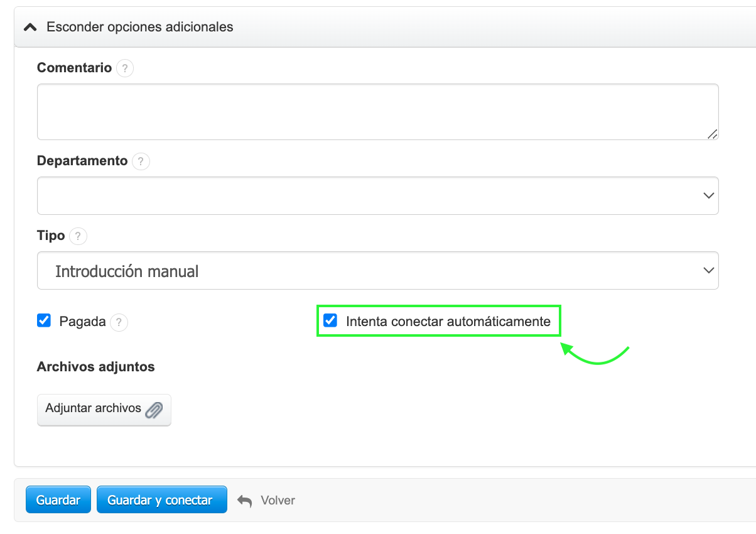Uncheck the Pagada checkbox
Screen dimensions: 756x534
44,321
